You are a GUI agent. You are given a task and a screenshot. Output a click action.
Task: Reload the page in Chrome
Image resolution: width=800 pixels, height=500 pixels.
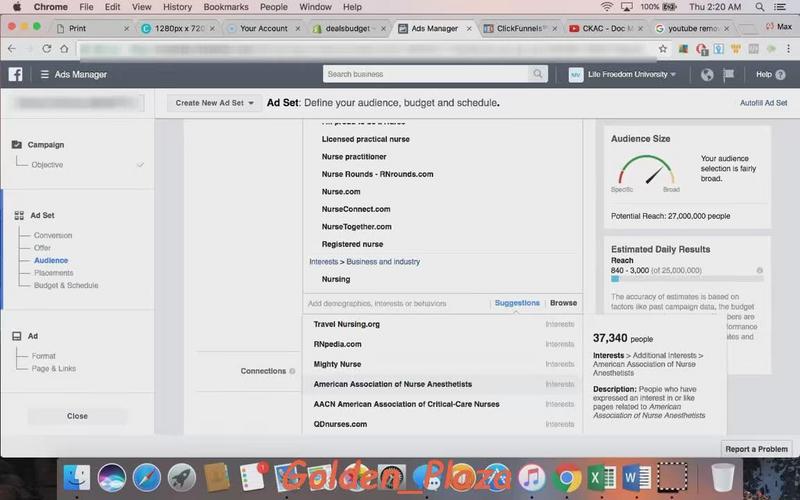[46, 48]
